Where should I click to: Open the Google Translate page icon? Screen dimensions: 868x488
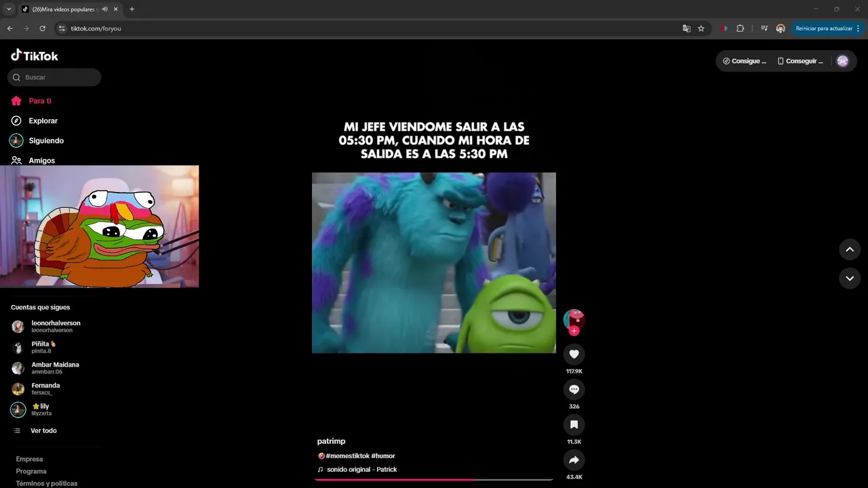(x=686, y=28)
